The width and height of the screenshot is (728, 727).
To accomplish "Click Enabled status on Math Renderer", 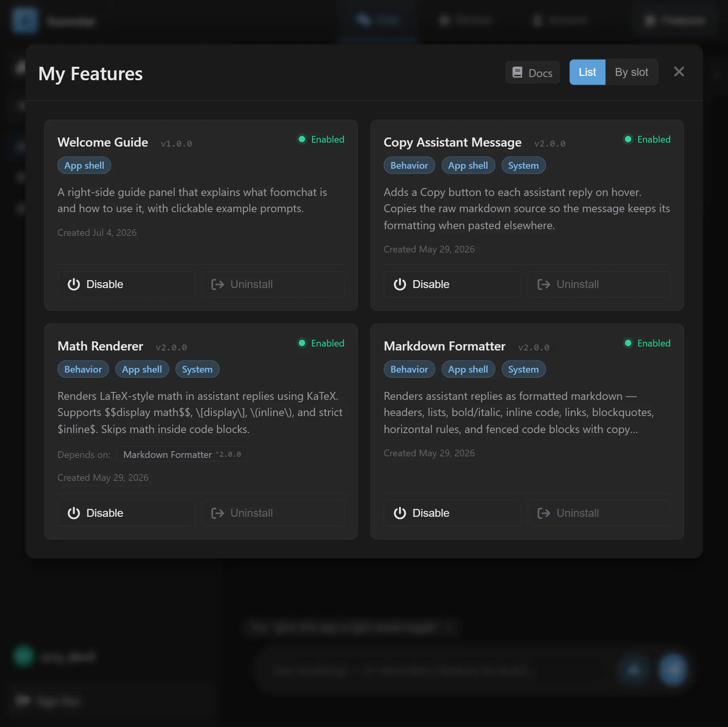I will 321,343.
